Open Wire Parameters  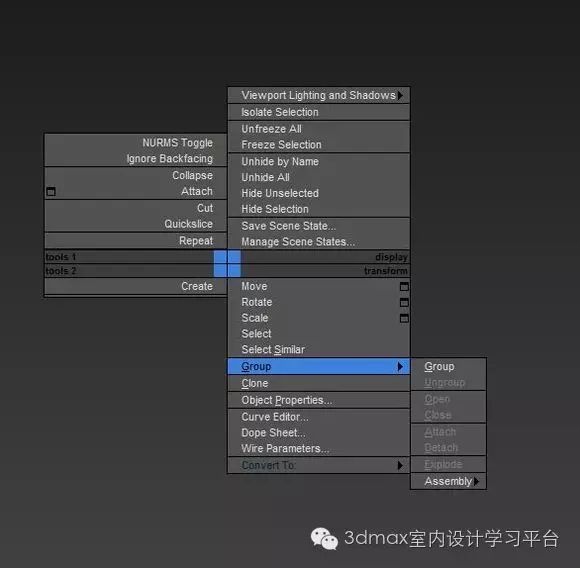(x=318, y=449)
